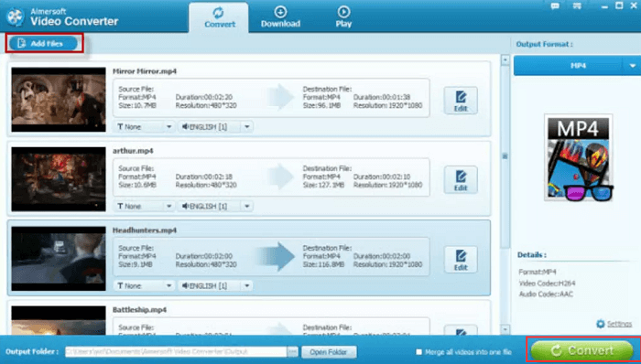This screenshot has height=364, width=641.
Task: Browse output folder with the ellipsis button
Action: coord(293,352)
